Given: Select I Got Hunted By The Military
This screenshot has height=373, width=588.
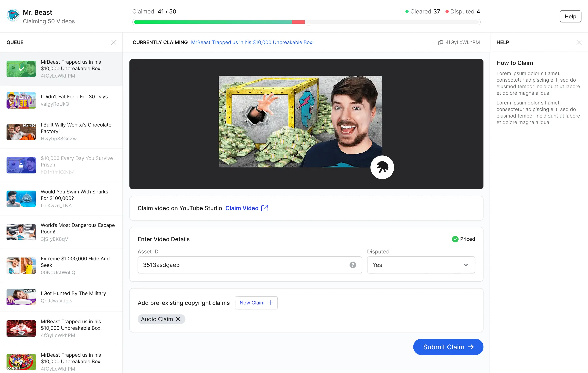Looking at the screenshot, I should coord(61,297).
